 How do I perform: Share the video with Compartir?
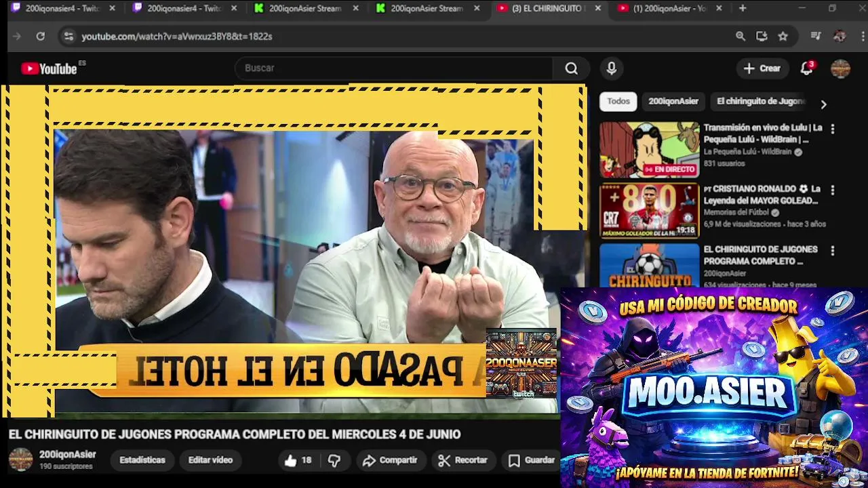click(x=390, y=460)
